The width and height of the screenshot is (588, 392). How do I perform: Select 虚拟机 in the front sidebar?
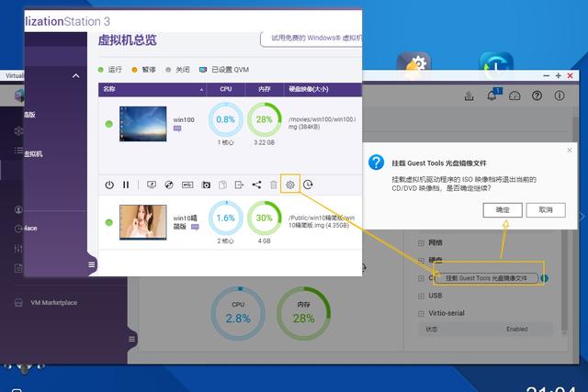(34, 153)
